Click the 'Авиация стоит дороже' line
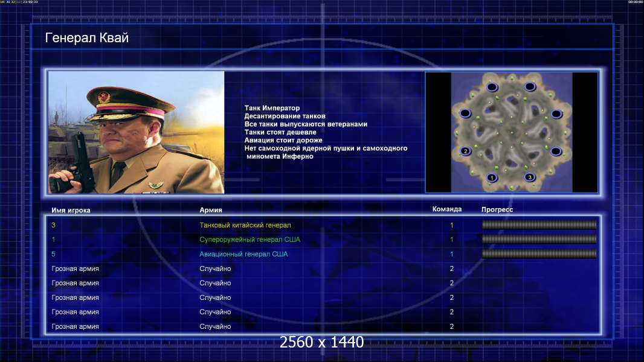644x362 pixels. coord(283,140)
